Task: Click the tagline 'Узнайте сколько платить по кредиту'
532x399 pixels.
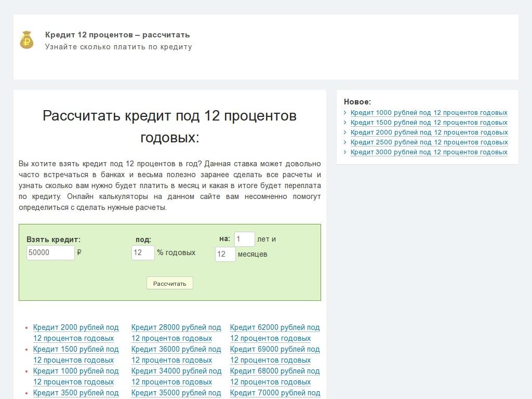Action: click(118, 47)
